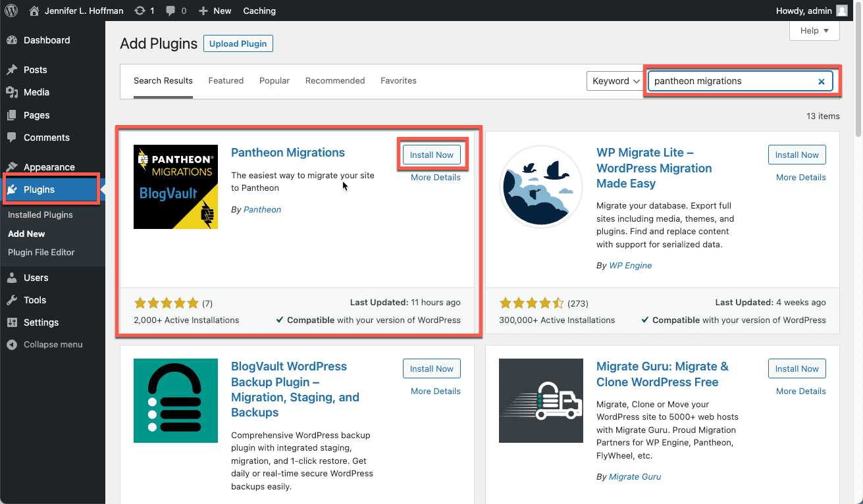Click the Appearance paintbrush icon

click(x=12, y=167)
